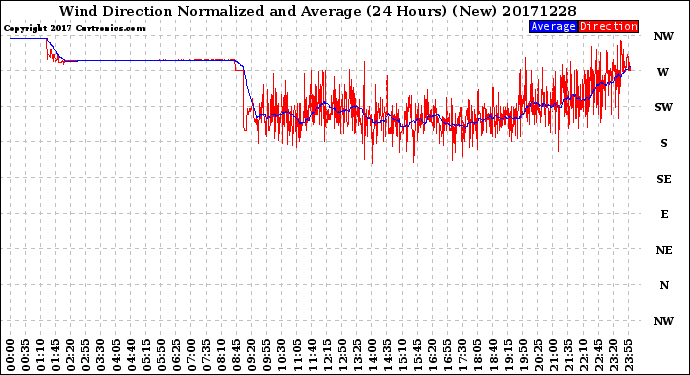Click the 05:15 time label
This screenshot has height=375, width=690.
coord(146,355)
